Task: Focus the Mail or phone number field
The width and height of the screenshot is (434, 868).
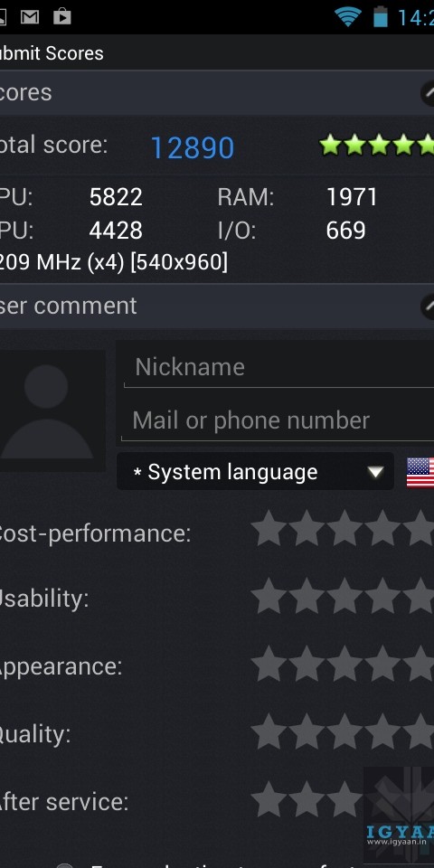Action: 278,420
